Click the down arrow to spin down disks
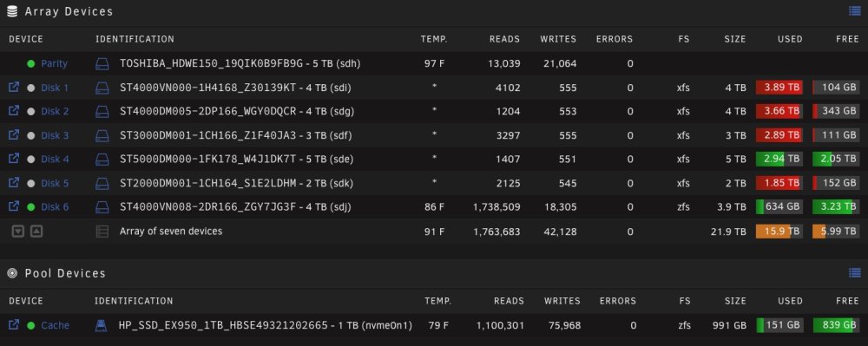Viewport: 868px width, 346px height. (x=18, y=232)
